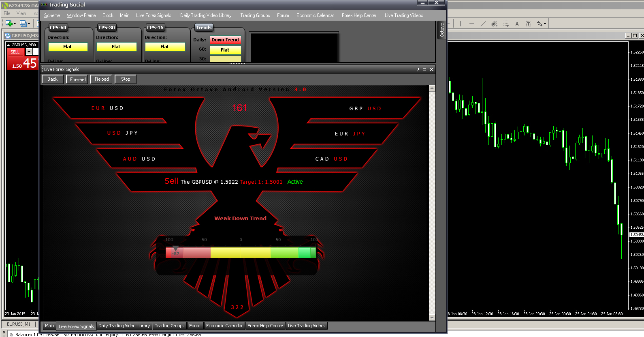Viewport: 644px width, 337px height.
Task: Switch to the Main bottom tab
Action: (49, 326)
